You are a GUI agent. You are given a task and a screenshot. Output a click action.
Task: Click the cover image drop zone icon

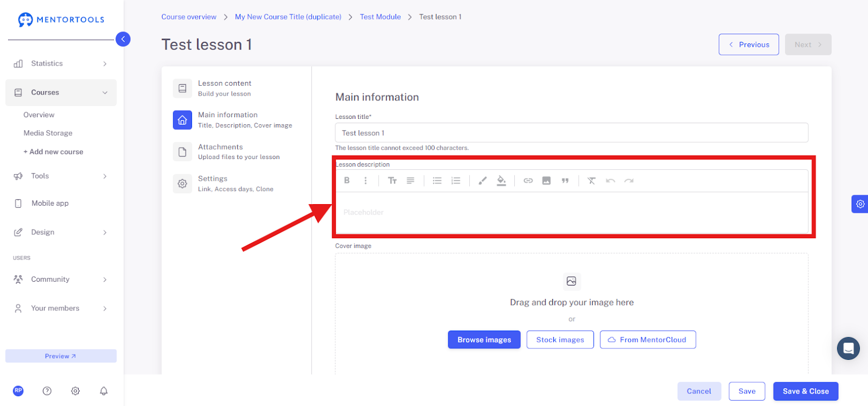[571, 281]
